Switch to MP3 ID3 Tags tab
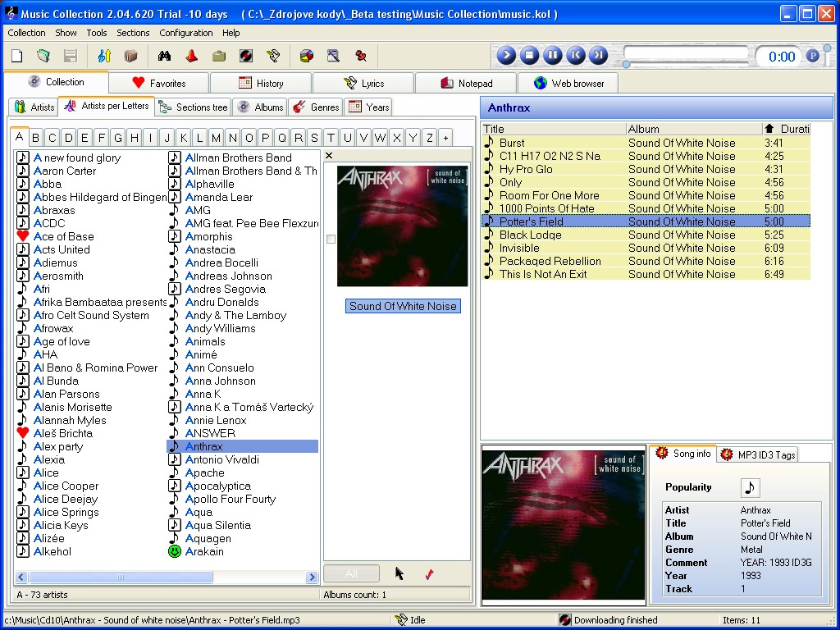Image resolution: width=840 pixels, height=630 pixels. point(758,454)
